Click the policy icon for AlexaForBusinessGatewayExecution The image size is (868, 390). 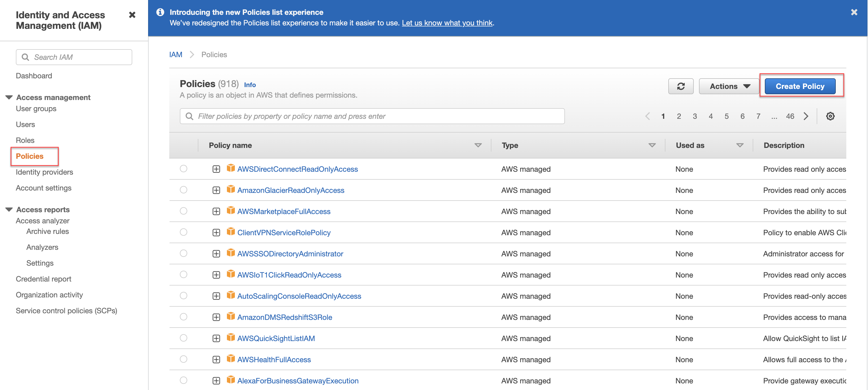click(x=230, y=380)
